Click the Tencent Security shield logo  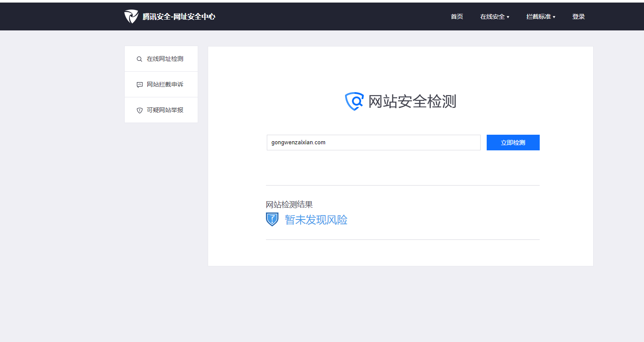(x=131, y=17)
